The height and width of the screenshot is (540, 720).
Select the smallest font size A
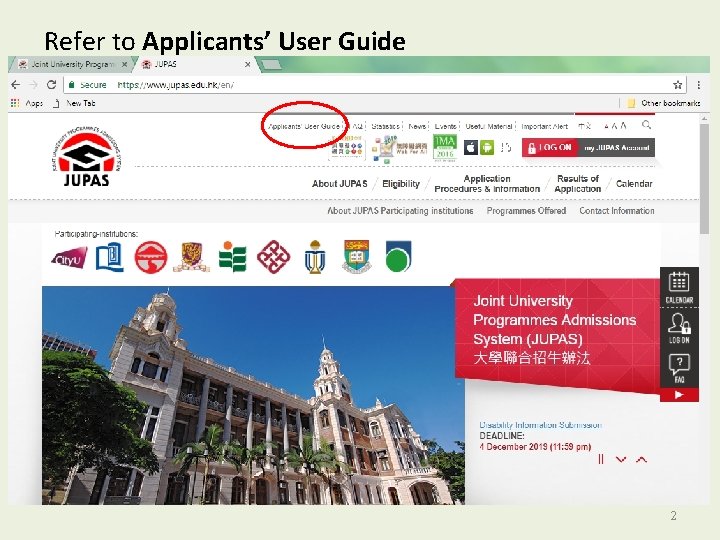606,126
